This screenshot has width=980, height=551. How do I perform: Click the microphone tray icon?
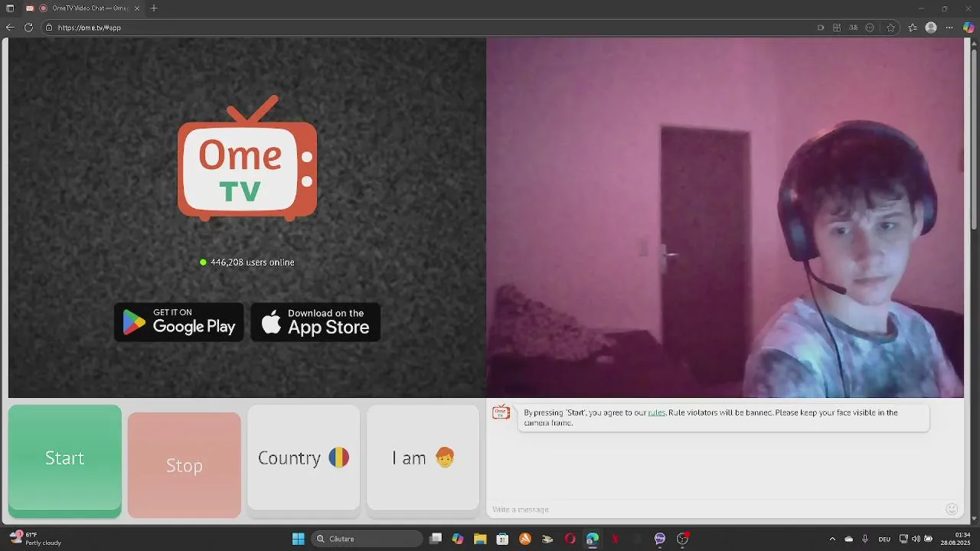865,539
